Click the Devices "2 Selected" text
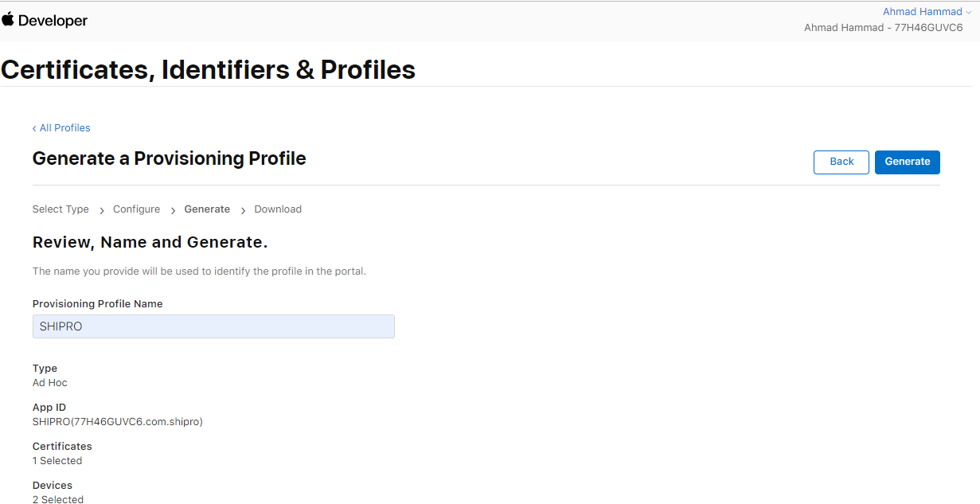The width and height of the screenshot is (980, 504). [58, 499]
